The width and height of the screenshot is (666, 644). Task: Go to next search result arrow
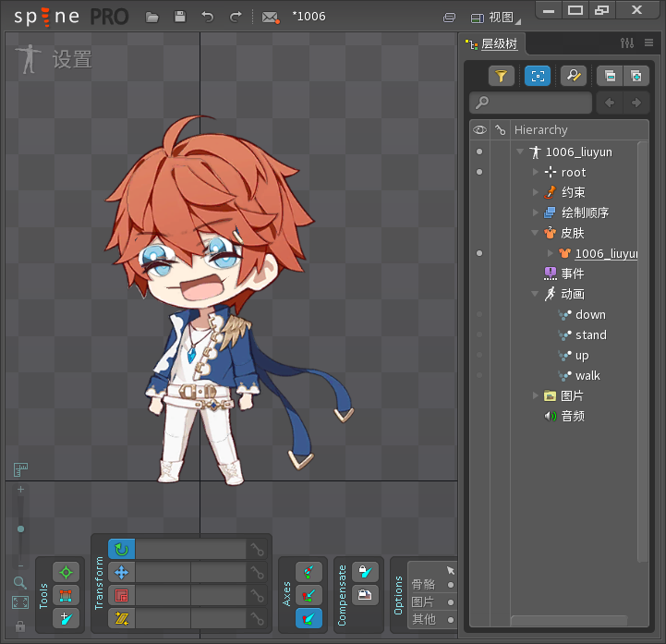[636, 103]
